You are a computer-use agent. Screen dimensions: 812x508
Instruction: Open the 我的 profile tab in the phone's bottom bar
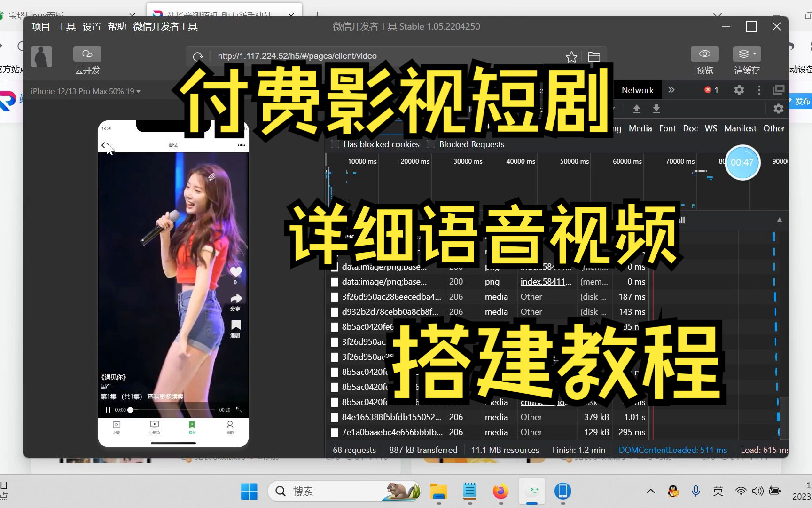coord(230,427)
